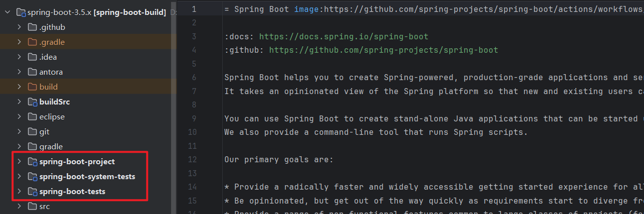Expand the buildSrc module chevron
The width and height of the screenshot is (644, 214).
[x=19, y=102]
